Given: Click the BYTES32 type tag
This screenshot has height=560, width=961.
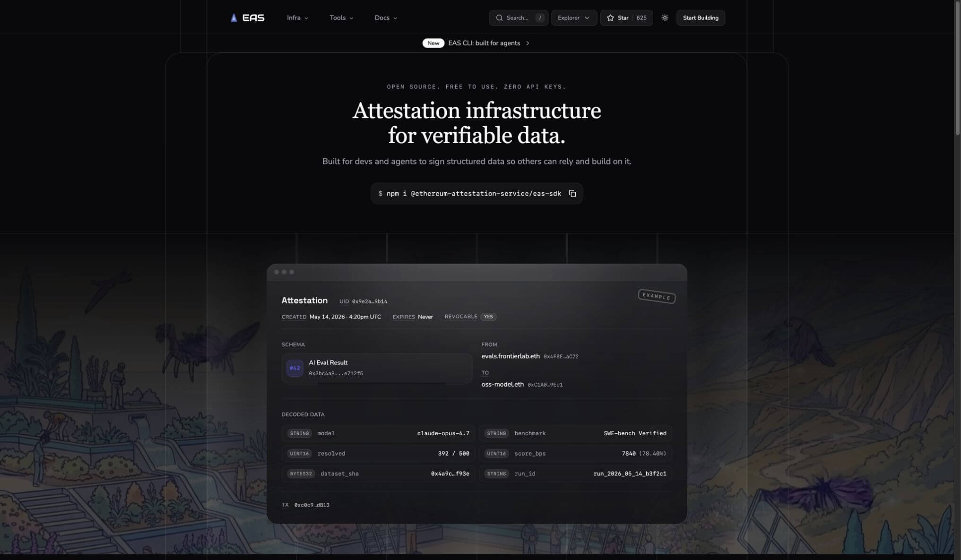Looking at the screenshot, I should (301, 474).
